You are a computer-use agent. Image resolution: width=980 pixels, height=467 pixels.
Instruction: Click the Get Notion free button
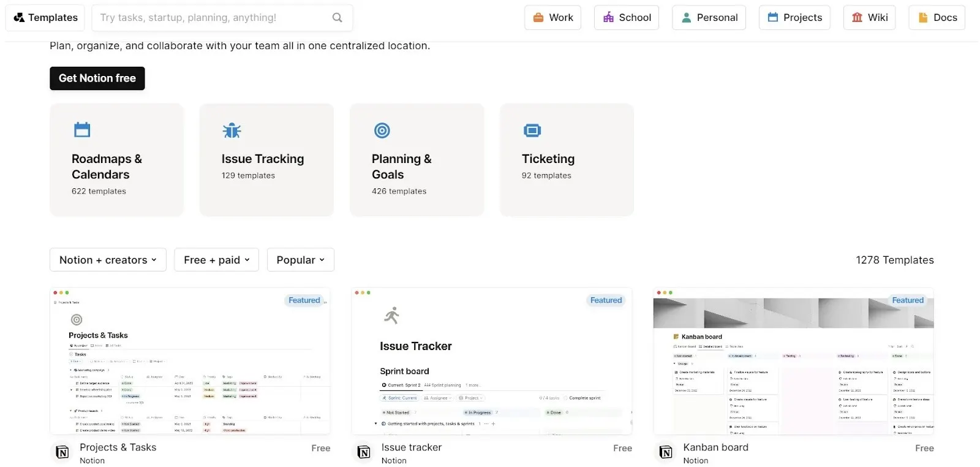tap(97, 78)
